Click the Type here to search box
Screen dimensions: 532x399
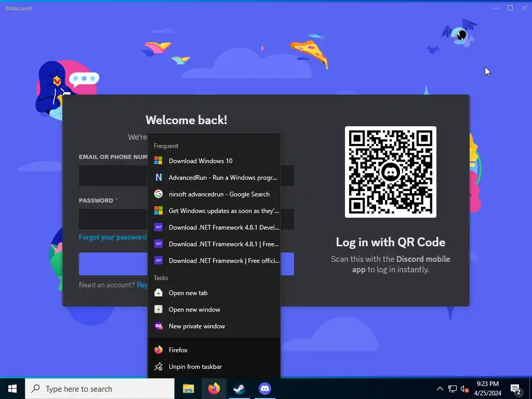(x=100, y=389)
